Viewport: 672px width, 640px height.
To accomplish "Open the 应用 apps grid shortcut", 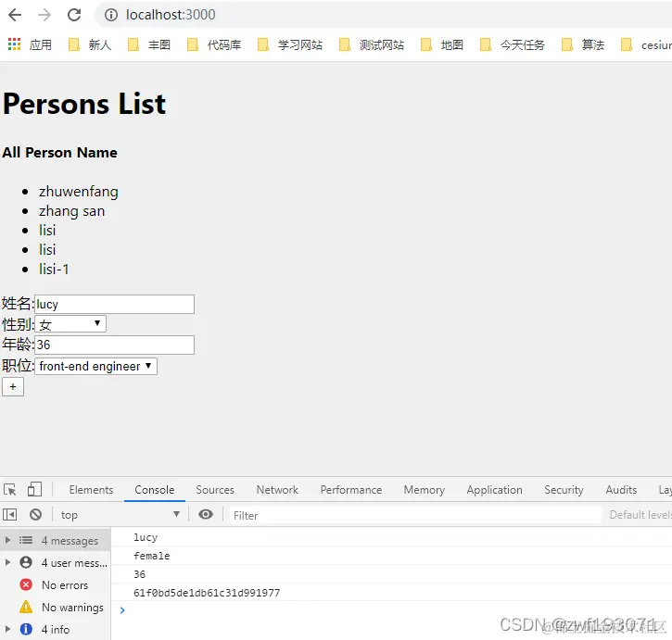I will tap(30, 44).
